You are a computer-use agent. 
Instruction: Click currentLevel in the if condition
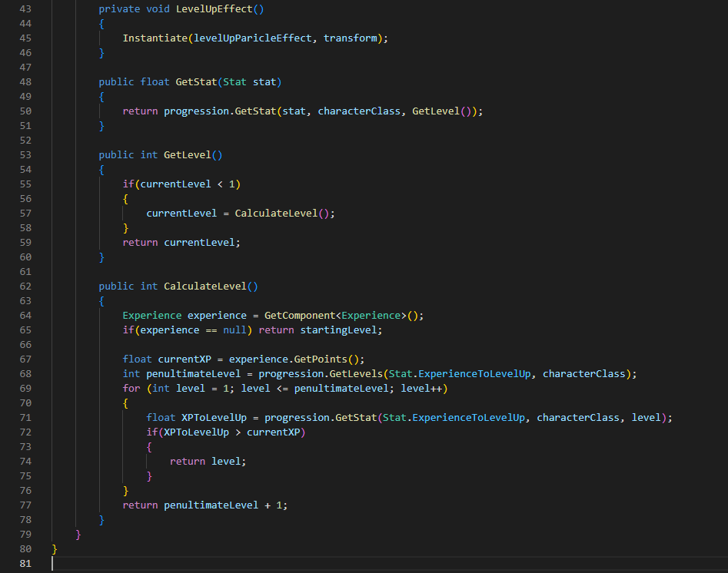click(175, 184)
